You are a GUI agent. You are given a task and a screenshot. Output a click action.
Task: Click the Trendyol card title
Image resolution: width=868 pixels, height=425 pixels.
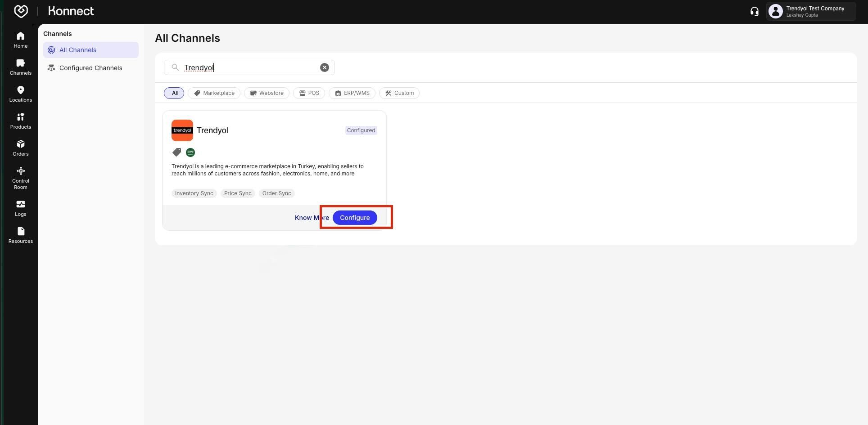[212, 130]
